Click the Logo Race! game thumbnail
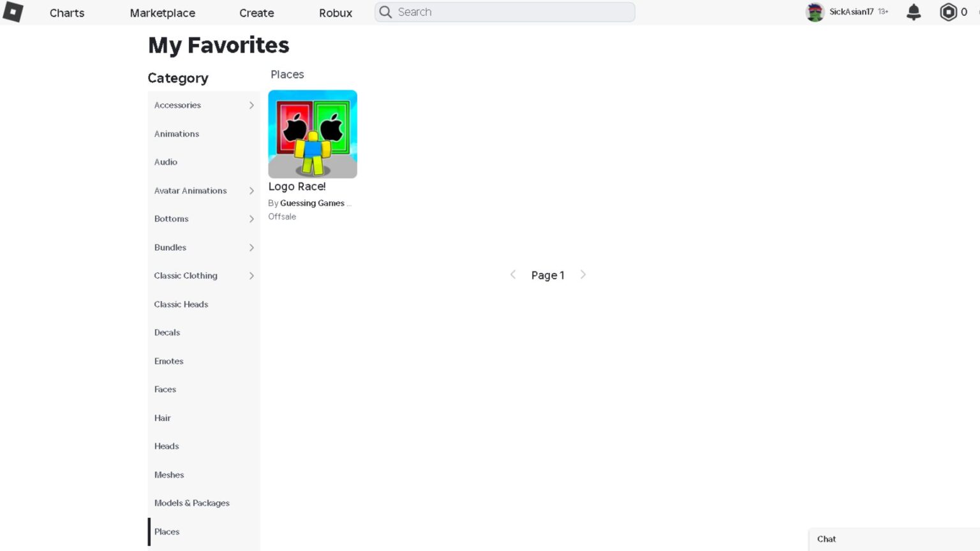 point(313,134)
